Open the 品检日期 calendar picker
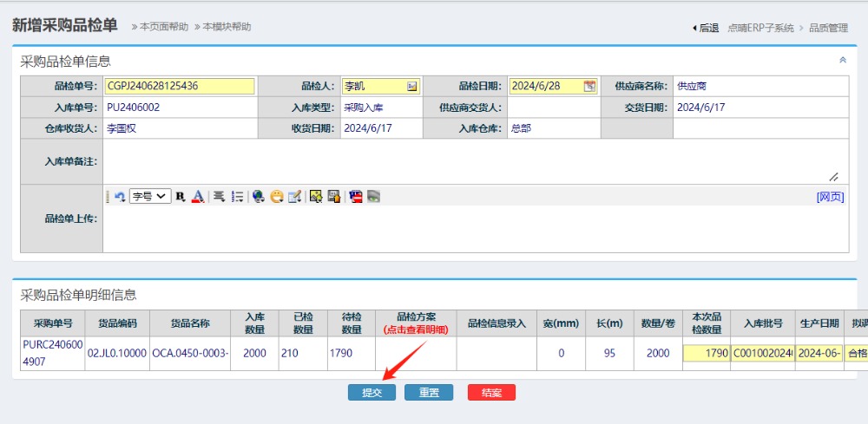The width and height of the screenshot is (868, 424). point(589,86)
